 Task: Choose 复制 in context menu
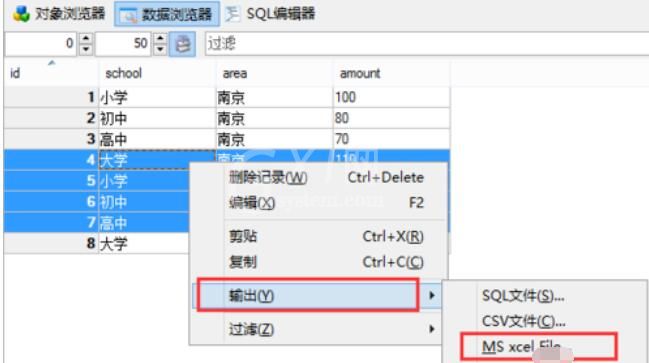[319, 262]
